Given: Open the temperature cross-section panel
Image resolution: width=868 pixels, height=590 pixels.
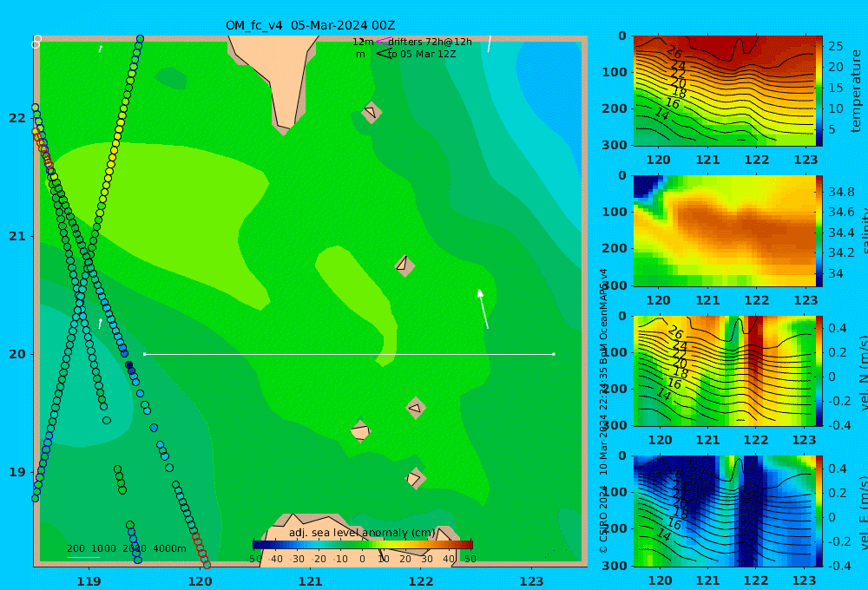Looking at the screenshot, I should 724,91.
